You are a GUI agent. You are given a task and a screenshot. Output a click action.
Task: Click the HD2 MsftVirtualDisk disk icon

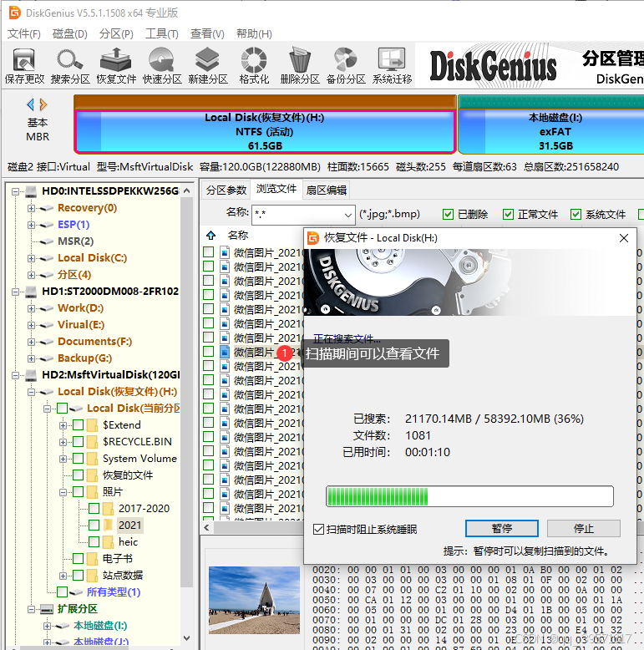tap(31, 375)
